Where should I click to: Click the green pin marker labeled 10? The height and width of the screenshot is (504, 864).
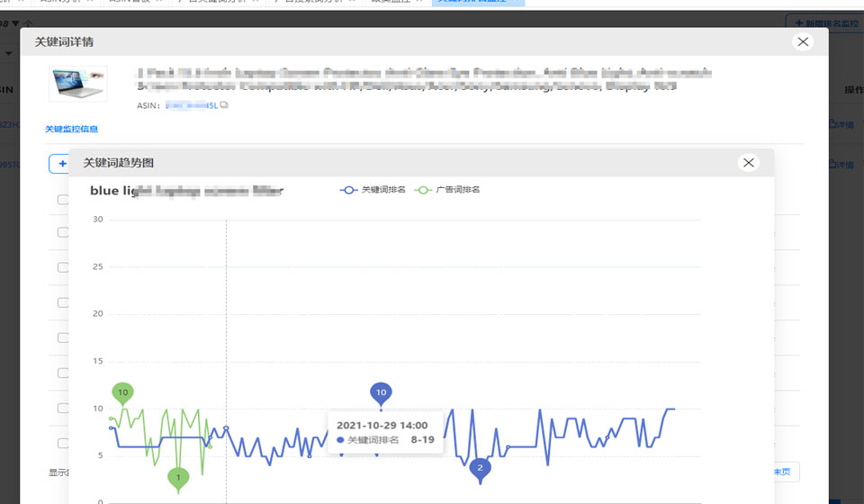[x=123, y=393]
